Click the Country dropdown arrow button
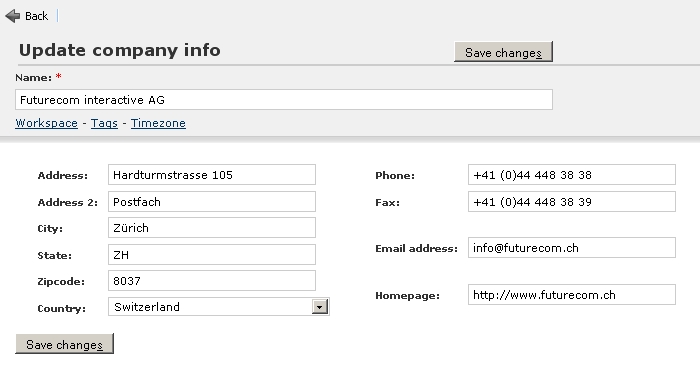This screenshot has height=375, width=700. (x=320, y=307)
